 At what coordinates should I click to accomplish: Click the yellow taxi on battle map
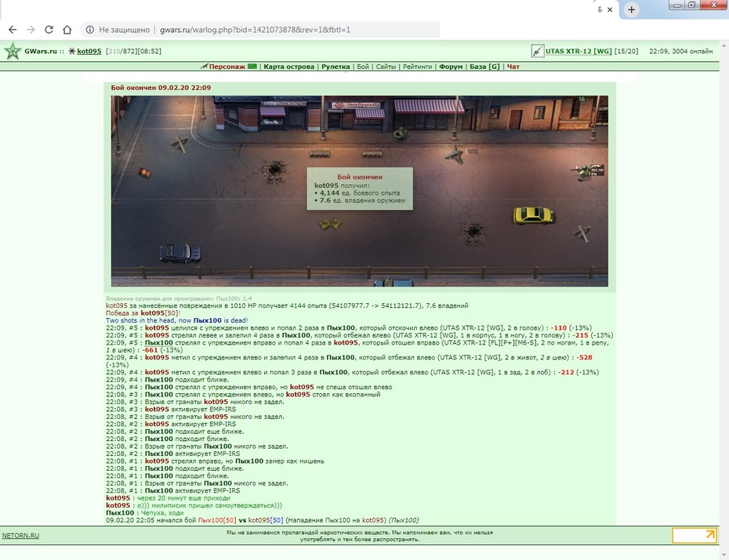(533, 215)
